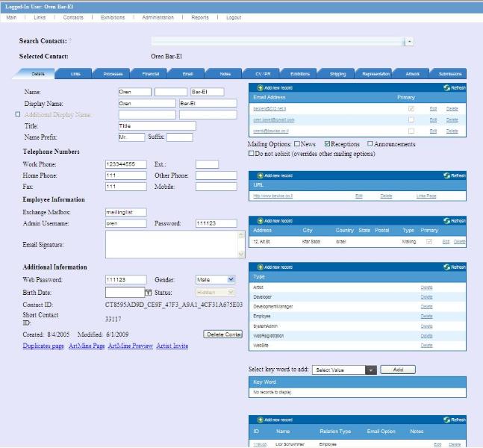Switch to the Submissions tab
This screenshot has width=483, height=448.
point(450,74)
